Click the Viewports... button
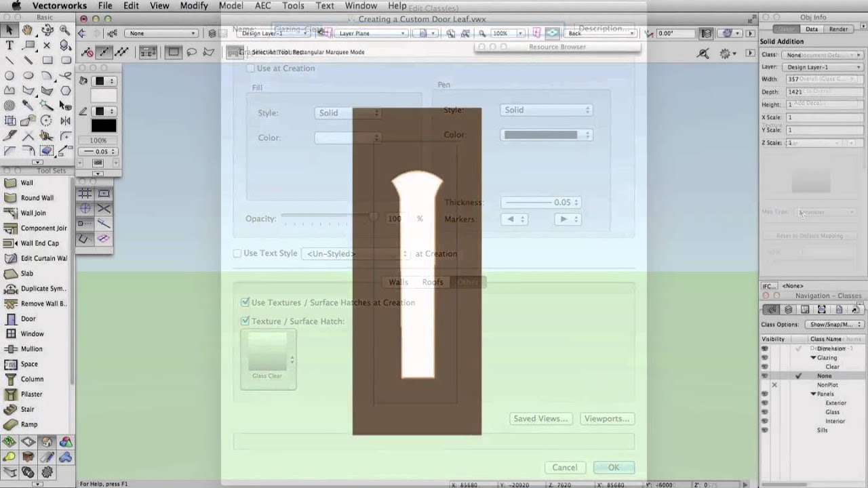This screenshot has height=488, width=868. 607,419
